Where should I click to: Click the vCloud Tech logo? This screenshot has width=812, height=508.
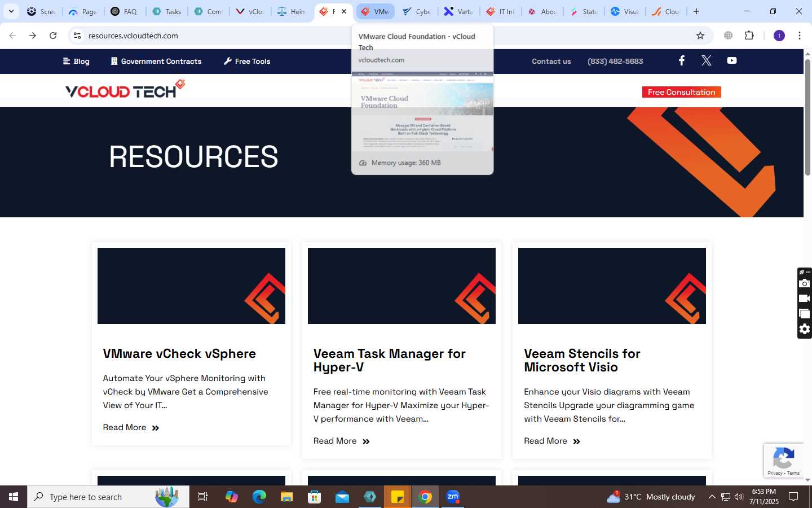pyautogui.click(x=125, y=89)
